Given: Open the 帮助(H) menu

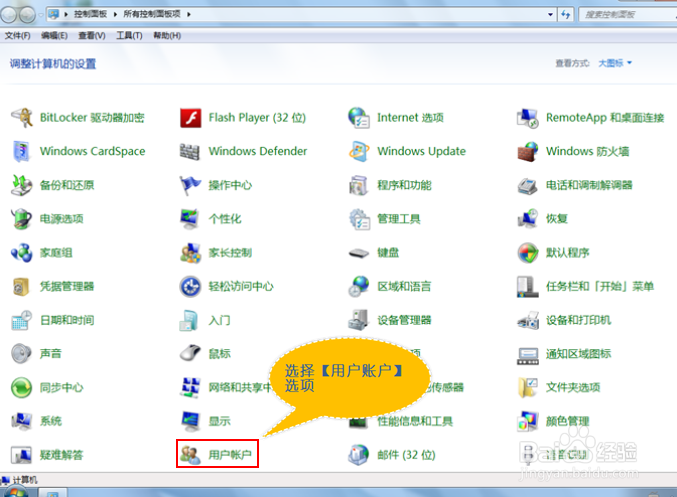Looking at the screenshot, I should (x=167, y=35).
